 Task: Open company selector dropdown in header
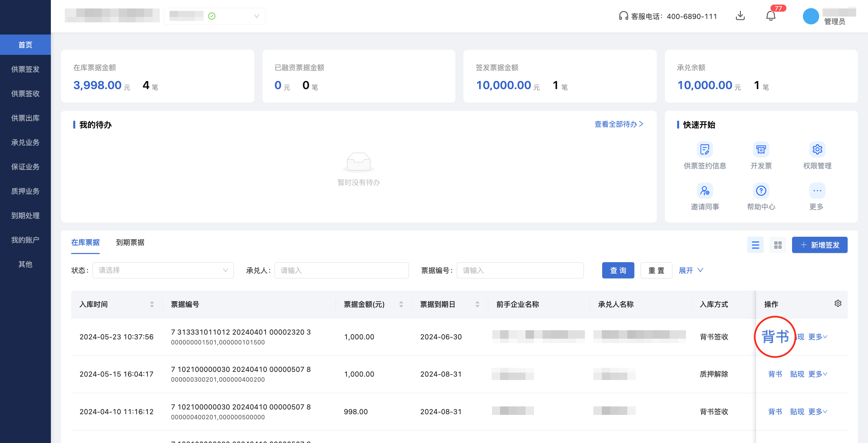[x=215, y=16]
